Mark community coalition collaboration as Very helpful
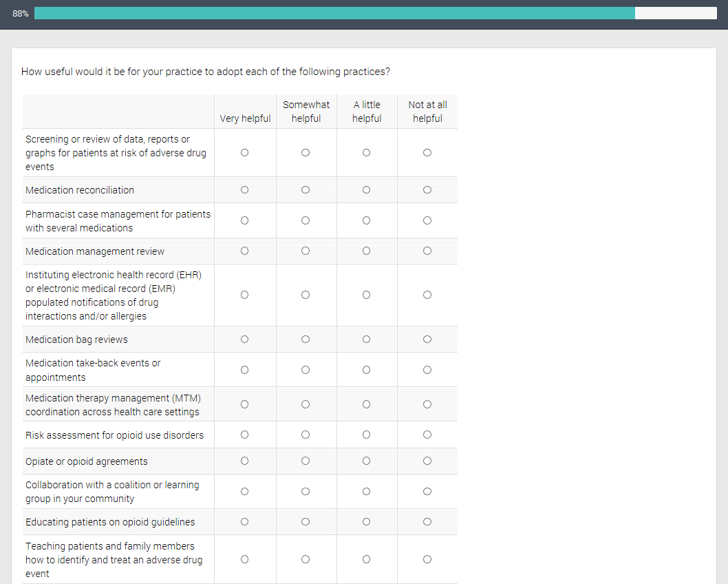728x584 pixels. point(244,492)
